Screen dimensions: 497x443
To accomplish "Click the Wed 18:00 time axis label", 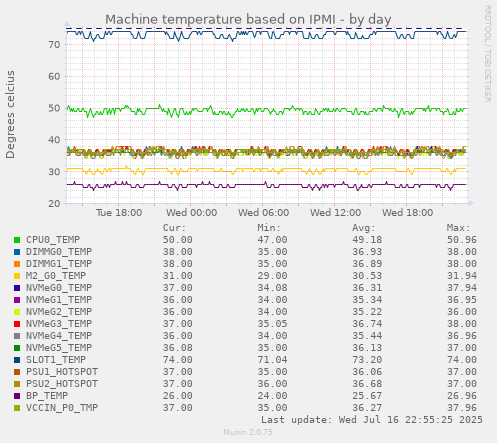I will tap(408, 213).
